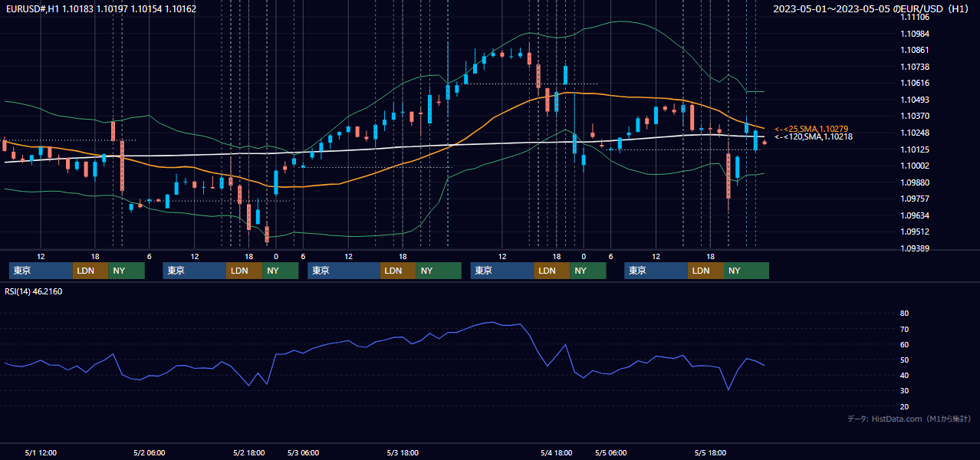
Task: Click price axis value 1.10984
Action: click(x=915, y=34)
